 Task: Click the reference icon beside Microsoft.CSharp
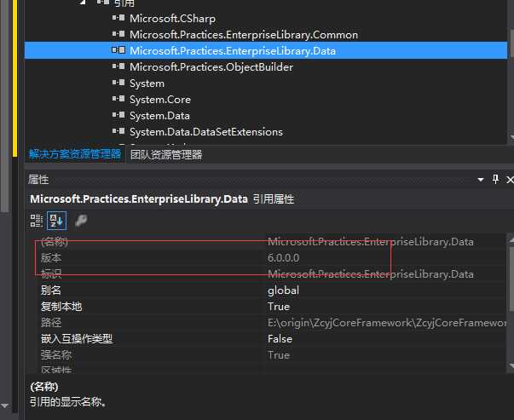point(118,18)
